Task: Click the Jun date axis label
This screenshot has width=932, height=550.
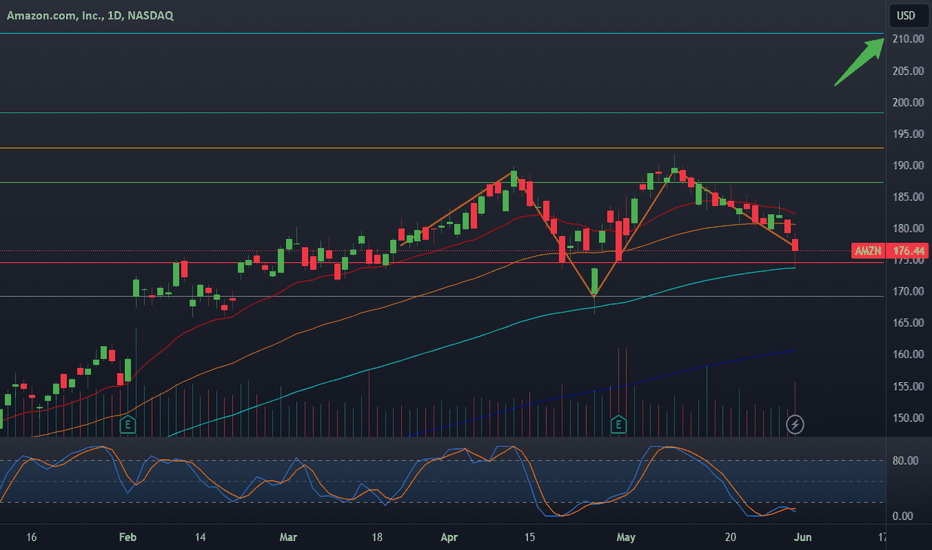Action: point(802,537)
